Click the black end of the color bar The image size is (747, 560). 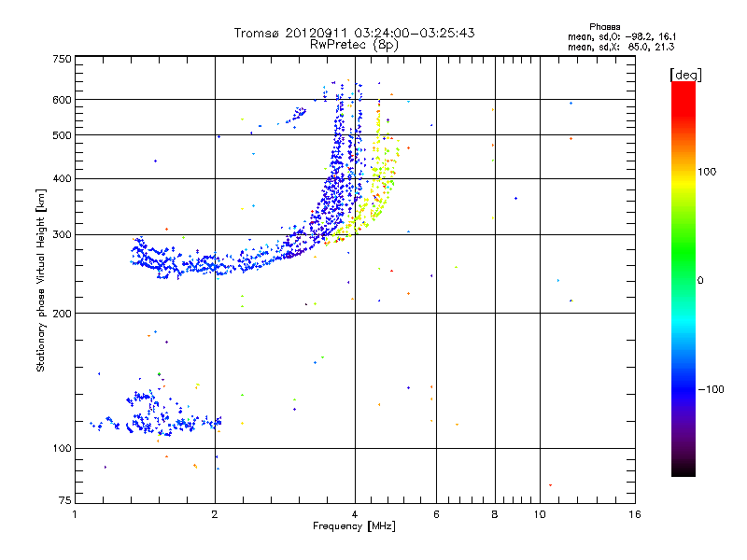pyautogui.click(x=684, y=469)
